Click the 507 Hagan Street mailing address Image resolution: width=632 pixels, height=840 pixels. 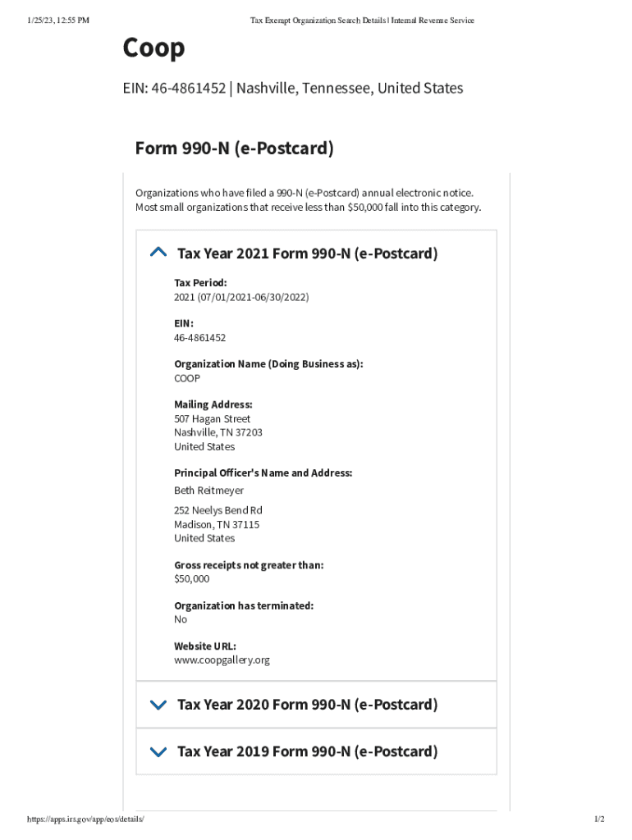point(212,418)
